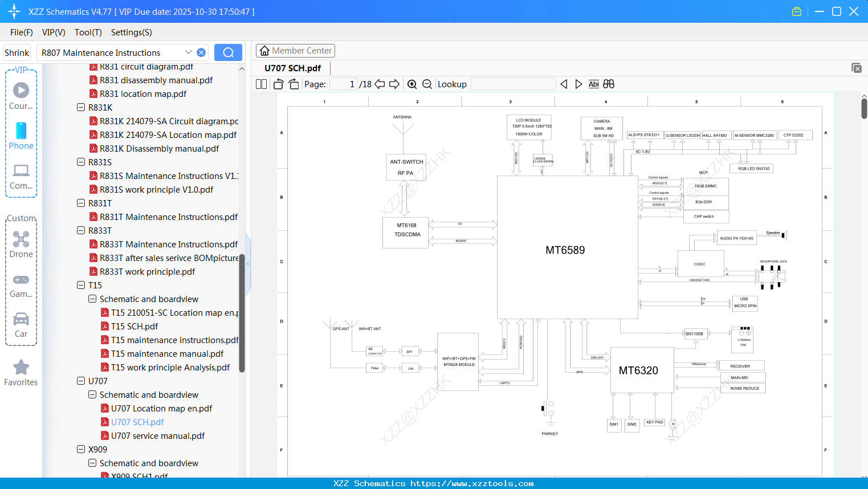The width and height of the screenshot is (868, 489).
Task: Rotate the page counterclockwise
Action: click(x=278, y=84)
